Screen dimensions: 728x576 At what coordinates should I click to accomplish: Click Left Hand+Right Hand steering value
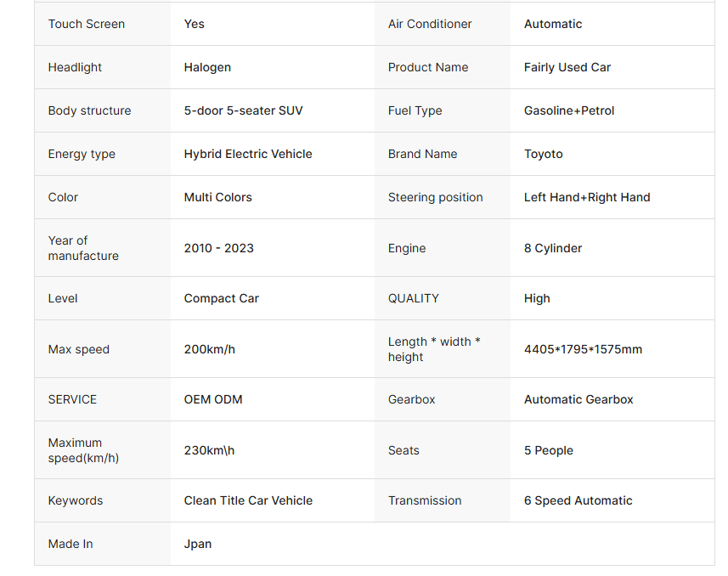[x=587, y=197]
